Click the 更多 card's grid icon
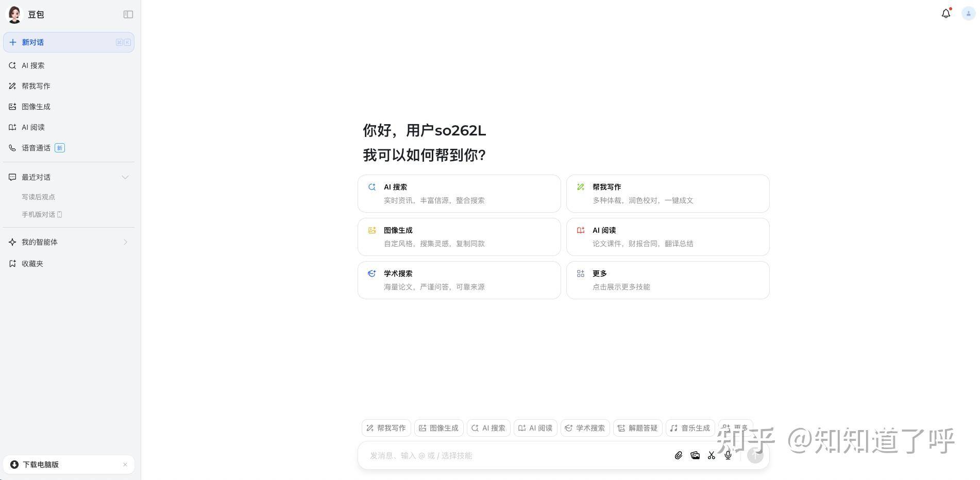Image resolution: width=980 pixels, height=480 pixels. [581, 273]
